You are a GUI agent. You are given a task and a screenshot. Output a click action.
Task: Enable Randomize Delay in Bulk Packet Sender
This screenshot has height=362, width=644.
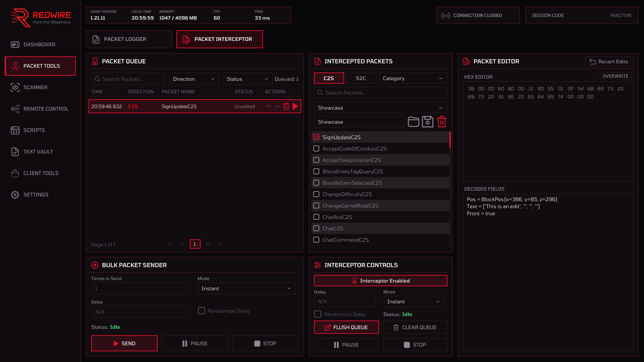[x=201, y=311]
